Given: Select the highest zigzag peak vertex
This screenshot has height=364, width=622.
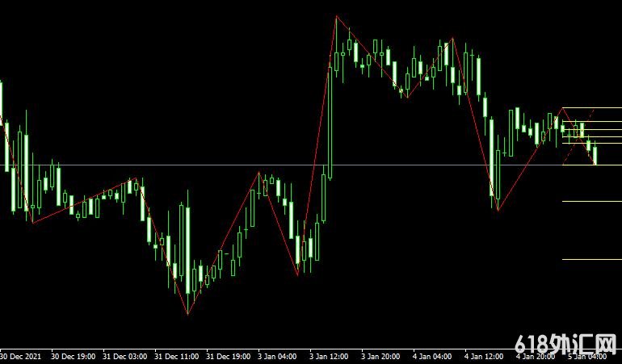Looking at the screenshot, I should [x=336, y=16].
